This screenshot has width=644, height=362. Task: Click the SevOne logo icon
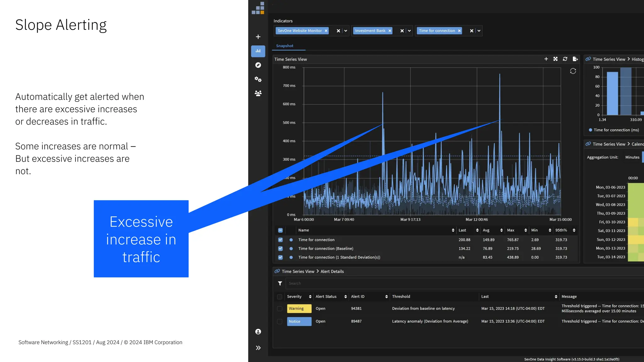[x=258, y=8]
